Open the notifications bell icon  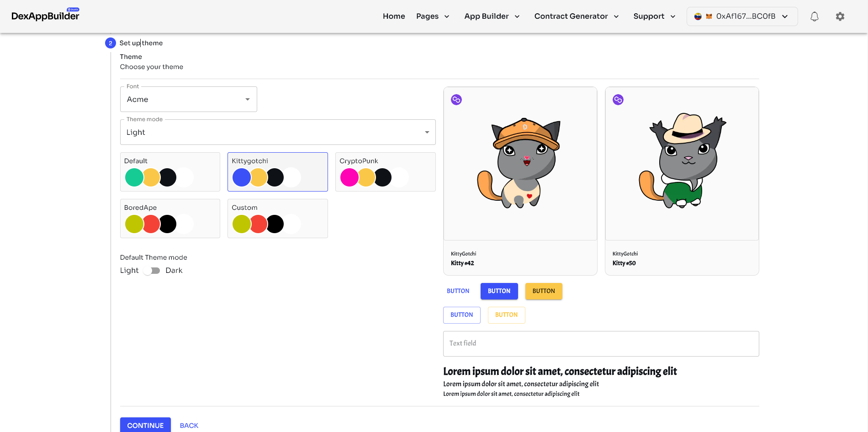[814, 16]
